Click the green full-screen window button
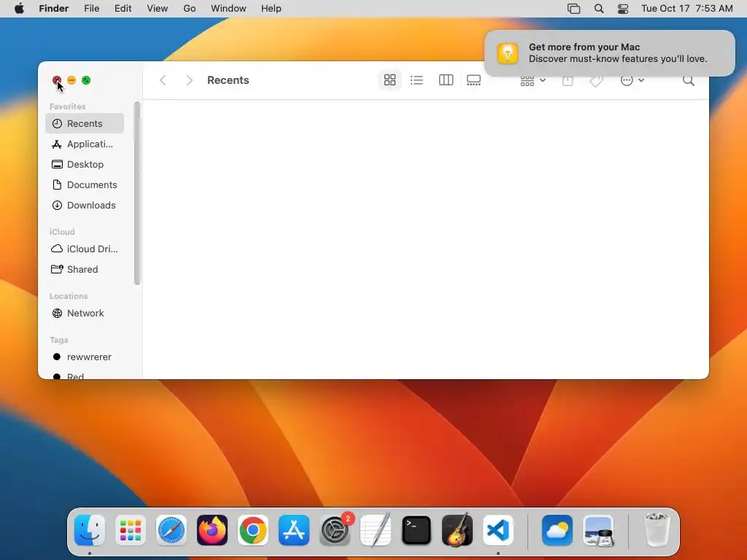 (x=86, y=80)
